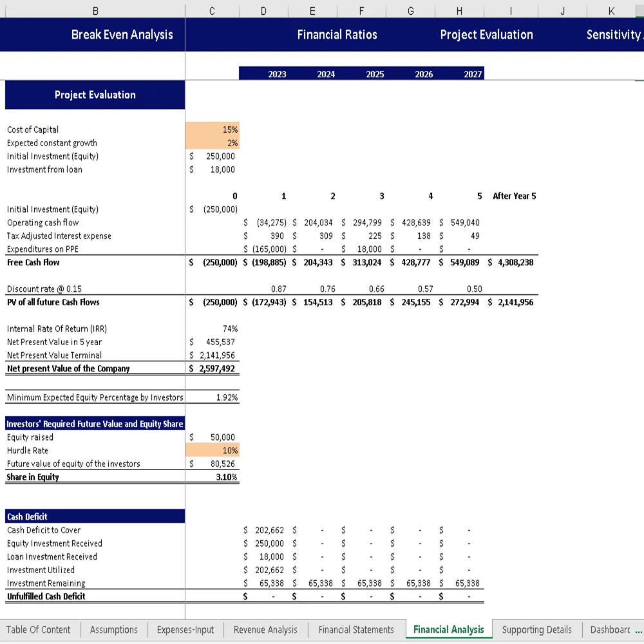Open the Revenue Analysis sheet
644x644 pixels.
point(265,630)
